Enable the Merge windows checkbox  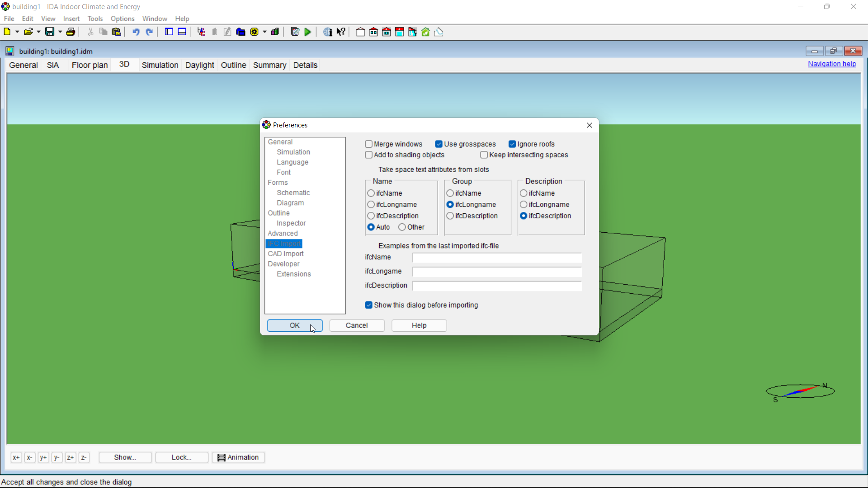[x=369, y=144]
